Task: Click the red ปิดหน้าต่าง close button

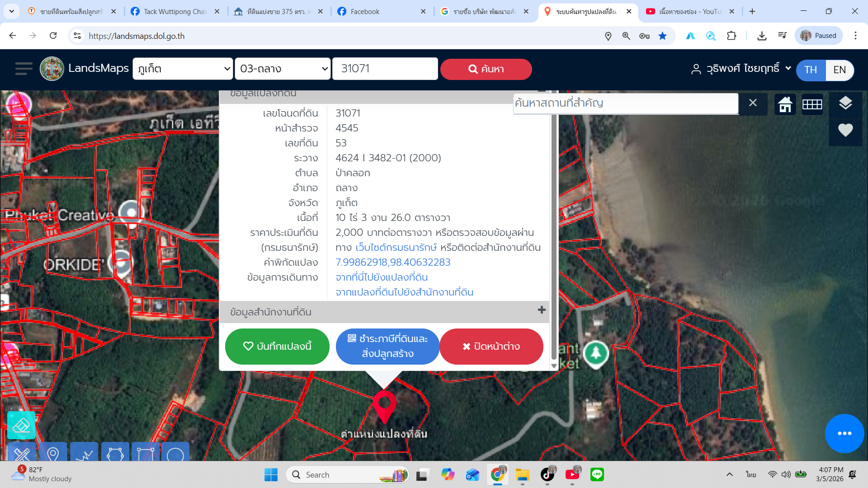Action: point(491,347)
